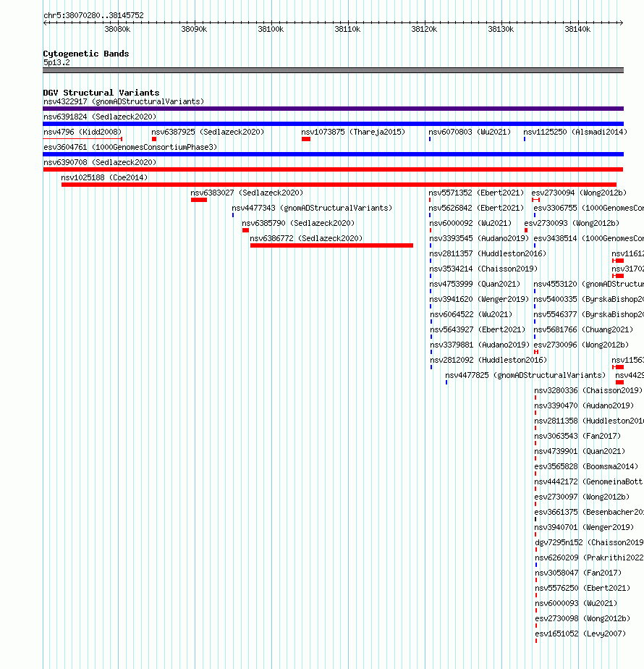Open nsv6000092 (Wu2021) label
The height and width of the screenshot is (669, 644).
point(470,223)
